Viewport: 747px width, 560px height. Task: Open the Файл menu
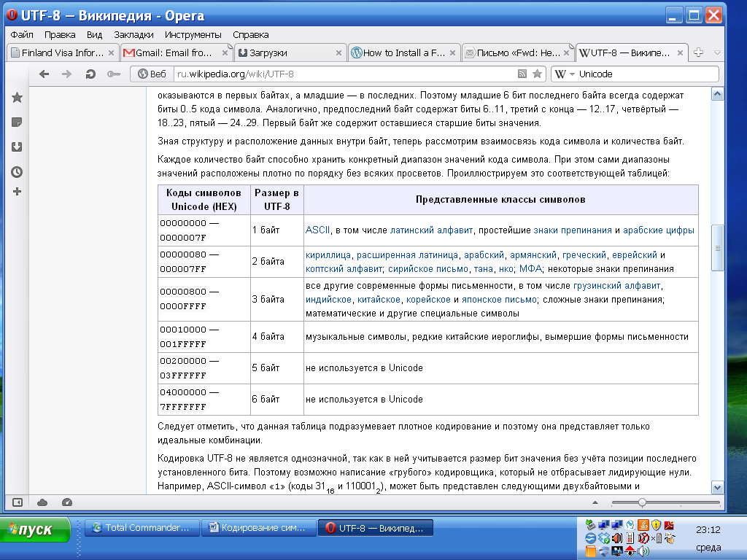point(22,35)
